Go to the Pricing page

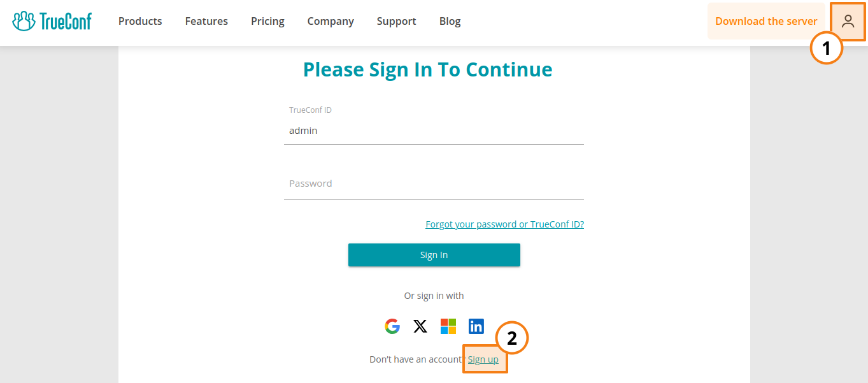[x=267, y=21]
